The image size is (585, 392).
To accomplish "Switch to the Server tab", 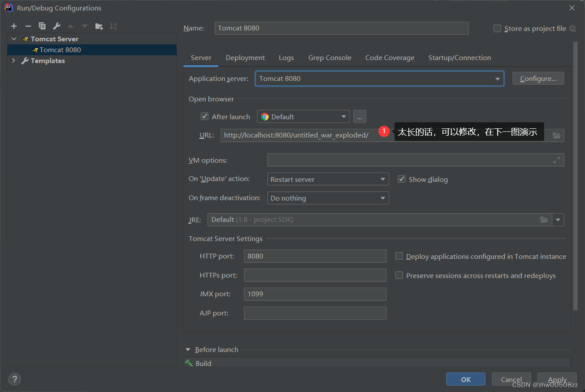I will point(201,58).
